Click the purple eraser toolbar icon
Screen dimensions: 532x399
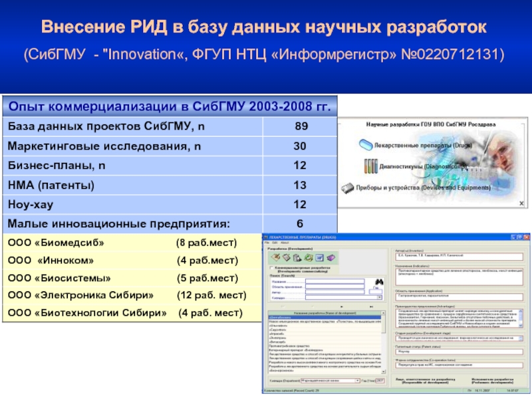(x=331, y=257)
